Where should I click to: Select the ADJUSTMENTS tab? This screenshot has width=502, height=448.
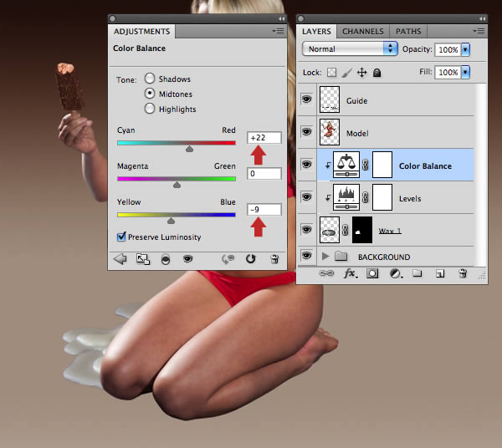[142, 31]
